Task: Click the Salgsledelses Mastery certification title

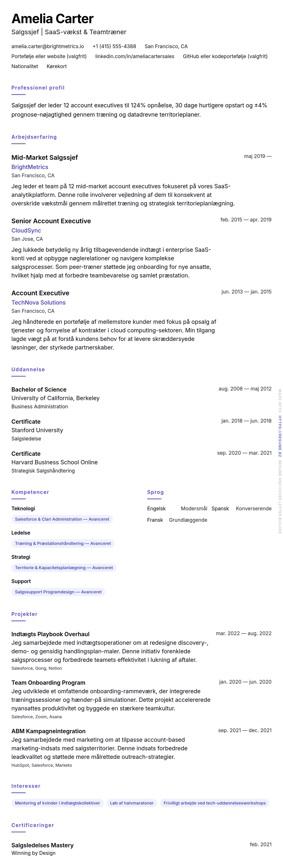Action: 42,845
